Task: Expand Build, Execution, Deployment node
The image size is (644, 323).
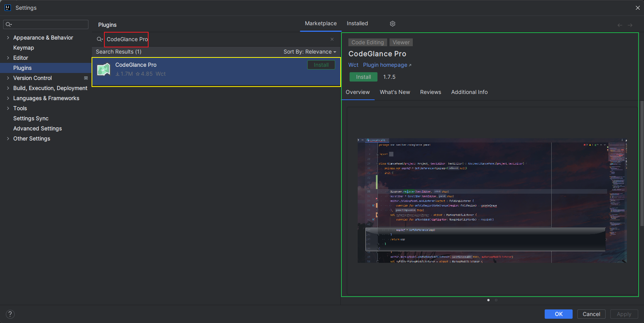Action: [8, 88]
